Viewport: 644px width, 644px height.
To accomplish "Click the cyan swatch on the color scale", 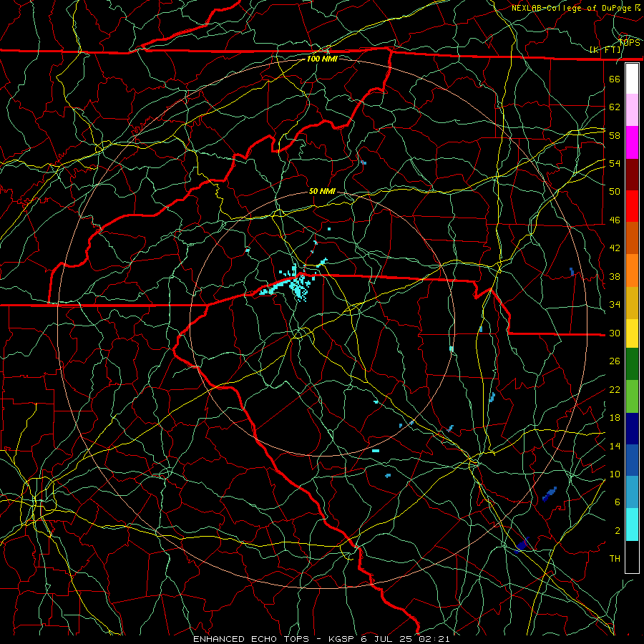I will (632, 525).
